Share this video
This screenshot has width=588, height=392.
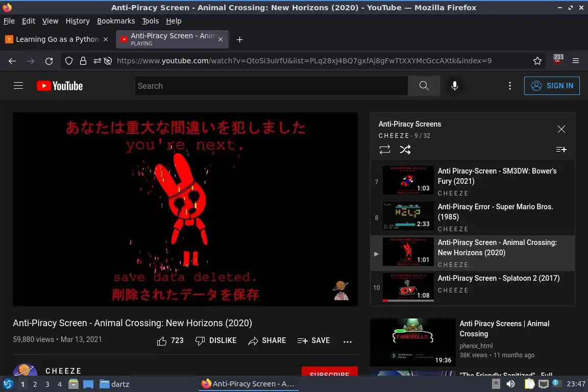point(267,340)
